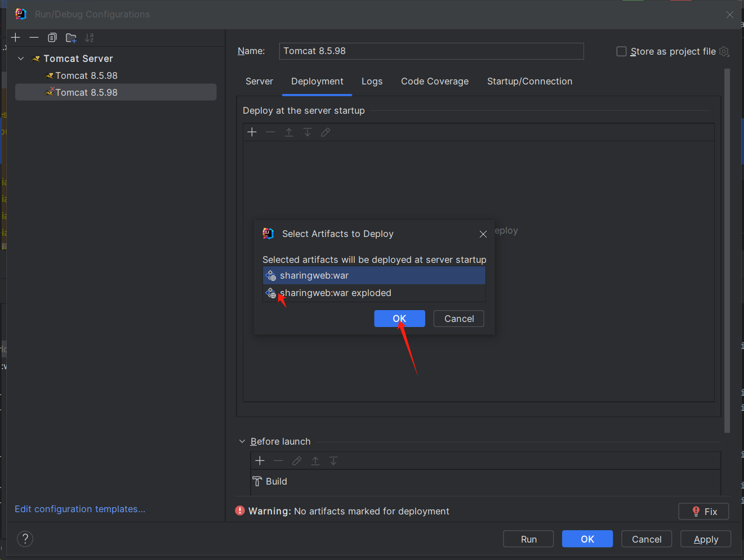Create new configuration folder icon
744x560 pixels.
tap(71, 38)
